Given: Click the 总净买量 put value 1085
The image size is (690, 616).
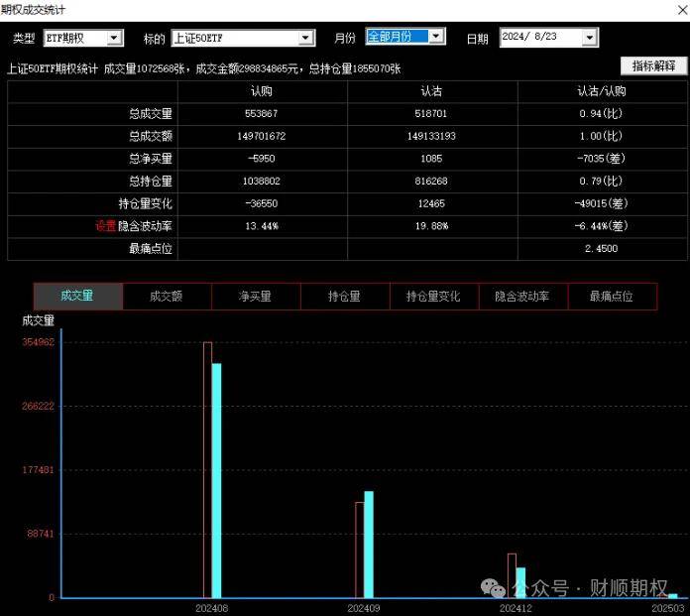Looking at the screenshot, I should (x=431, y=159).
